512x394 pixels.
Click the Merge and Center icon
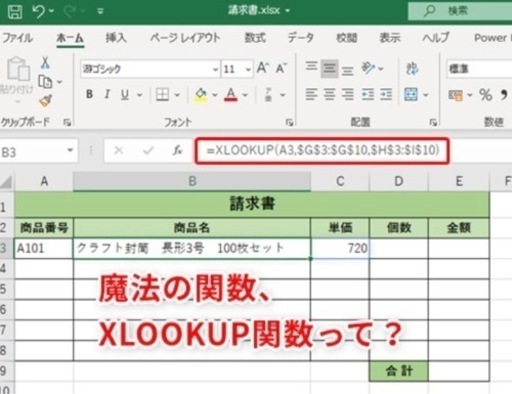[411, 95]
